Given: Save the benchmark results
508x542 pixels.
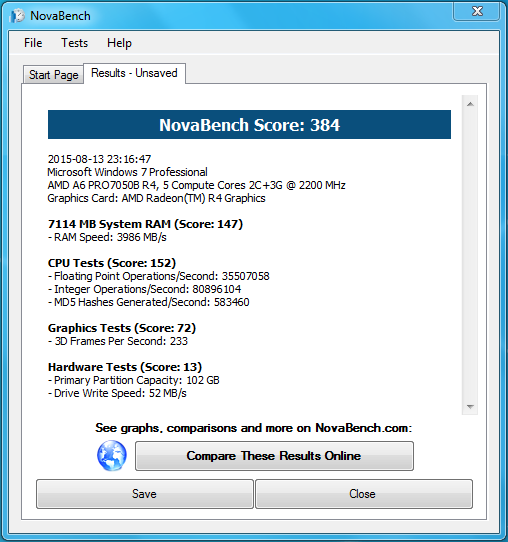Looking at the screenshot, I should click(x=145, y=494).
